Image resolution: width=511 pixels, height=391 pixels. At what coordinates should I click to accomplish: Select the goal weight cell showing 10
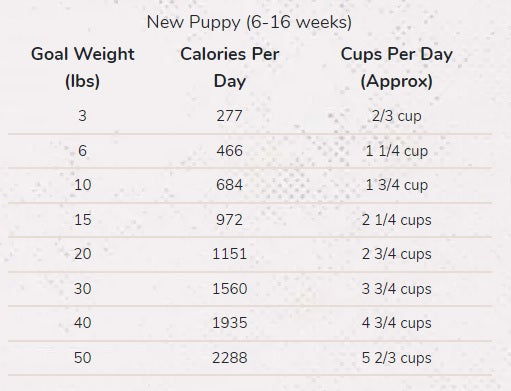tap(82, 185)
